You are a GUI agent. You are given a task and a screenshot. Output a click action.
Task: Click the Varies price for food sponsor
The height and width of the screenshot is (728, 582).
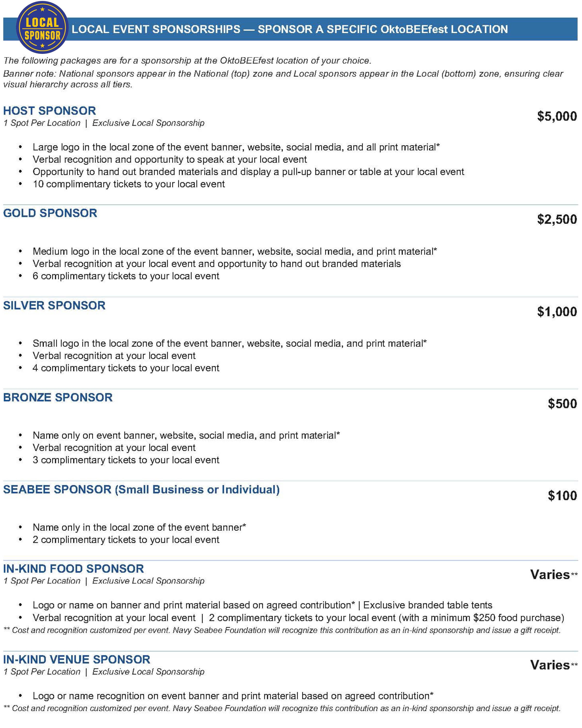tap(554, 574)
